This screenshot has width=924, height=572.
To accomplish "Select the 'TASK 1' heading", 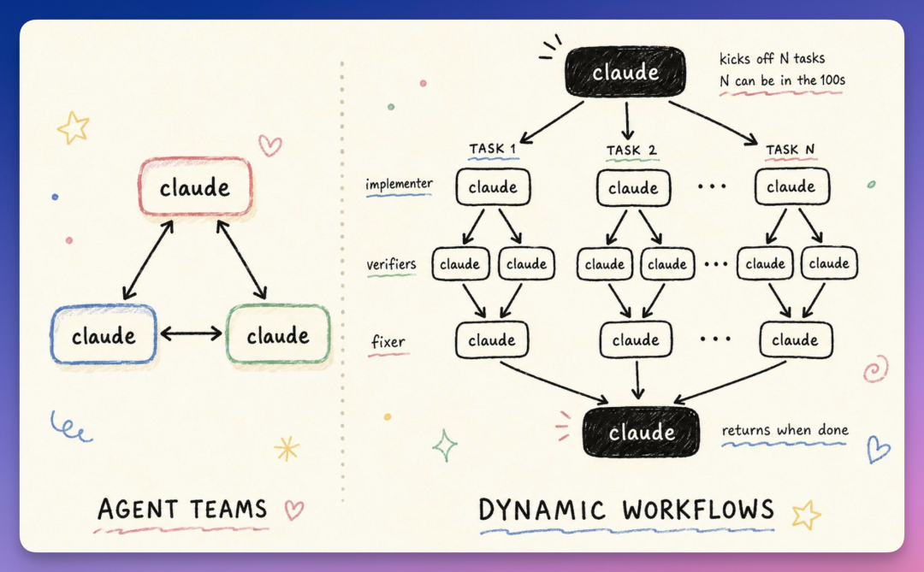I will 493,149.
